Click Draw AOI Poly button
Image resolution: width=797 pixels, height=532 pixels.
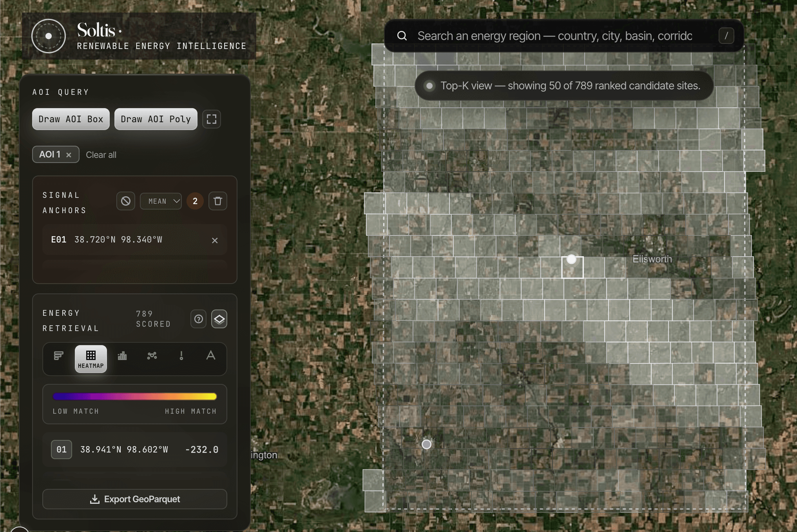[x=156, y=119]
